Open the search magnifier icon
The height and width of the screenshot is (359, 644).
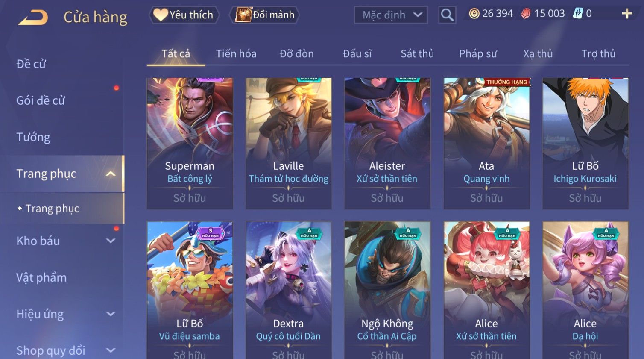pyautogui.click(x=447, y=15)
